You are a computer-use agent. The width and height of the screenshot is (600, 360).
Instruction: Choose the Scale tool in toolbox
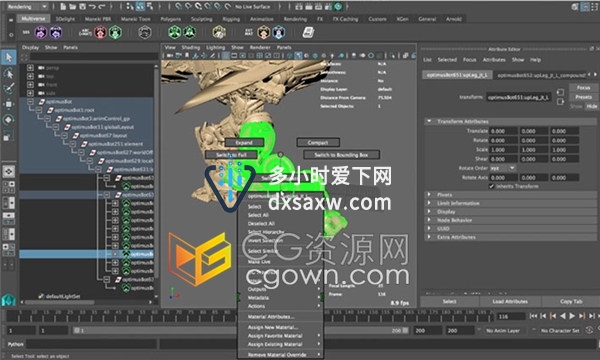click(x=8, y=135)
